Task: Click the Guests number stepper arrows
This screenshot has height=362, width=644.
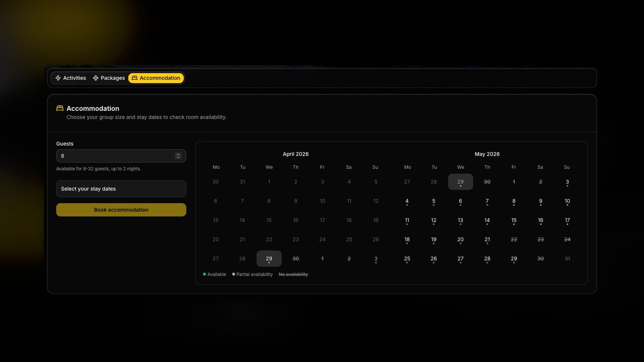Action: (178, 156)
